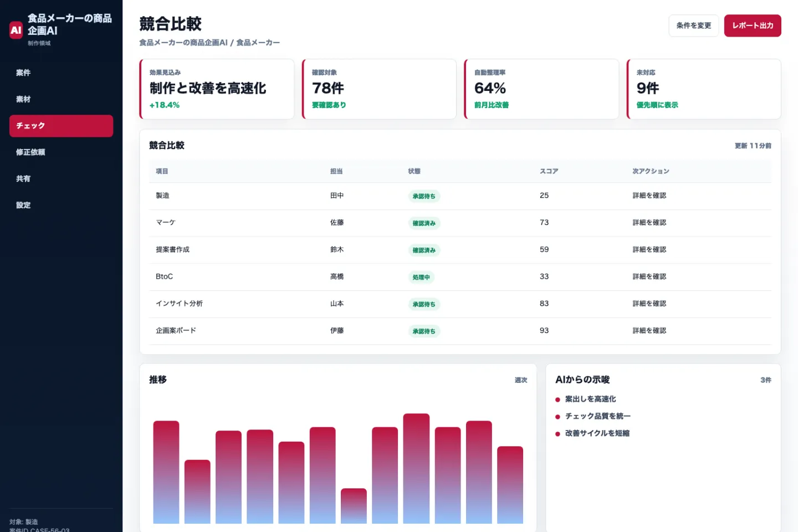Screen dimensions: 798x532
Task: Open the 未対応 9件 summary card
Action: click(x=704, y=89)
